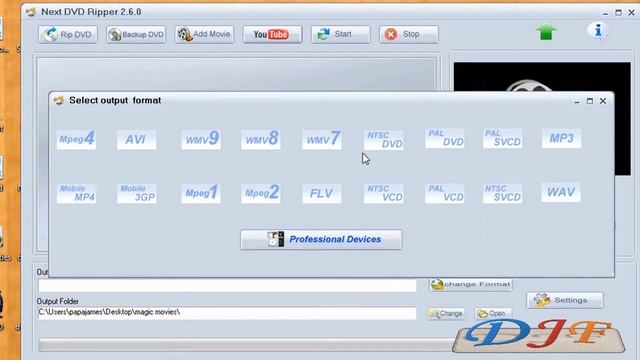The width and height of the screenshot is (640, 360).
Task: Open the YouTube download button
Action: [x=272, y=34]
